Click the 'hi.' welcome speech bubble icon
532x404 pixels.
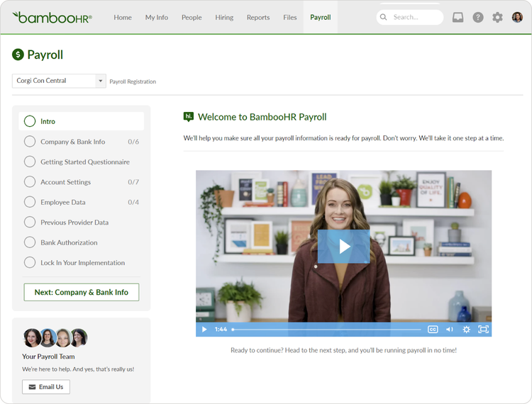(188, 117)
